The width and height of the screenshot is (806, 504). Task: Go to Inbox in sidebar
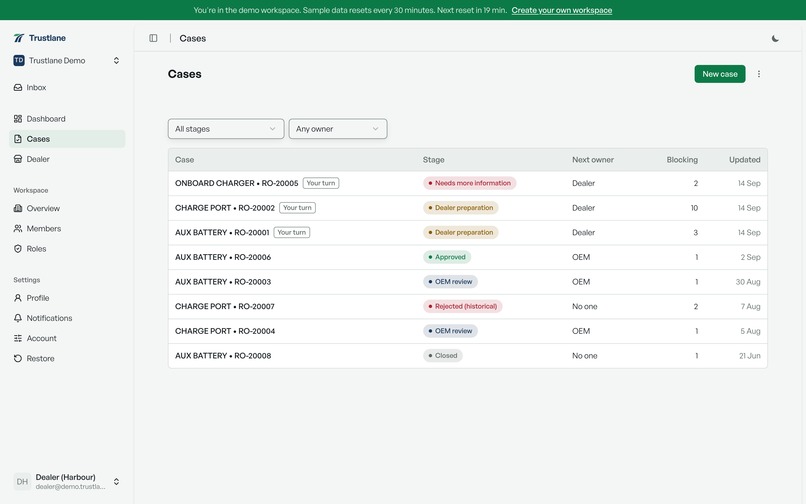tap(67, 87)
